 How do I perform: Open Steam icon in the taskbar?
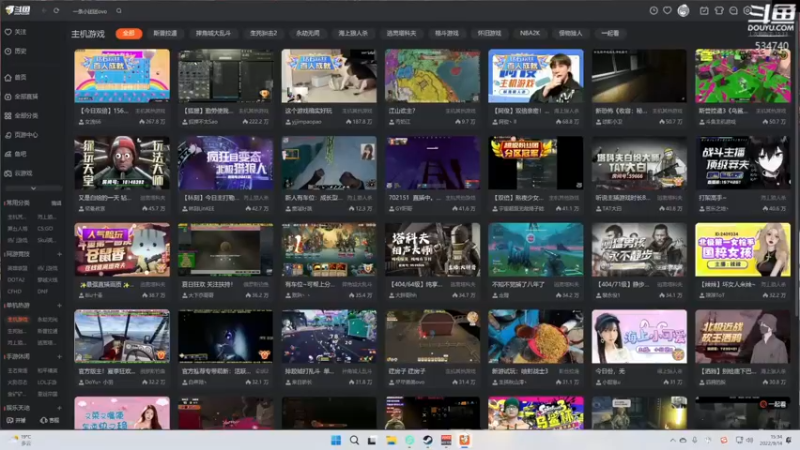coord(428,440)
